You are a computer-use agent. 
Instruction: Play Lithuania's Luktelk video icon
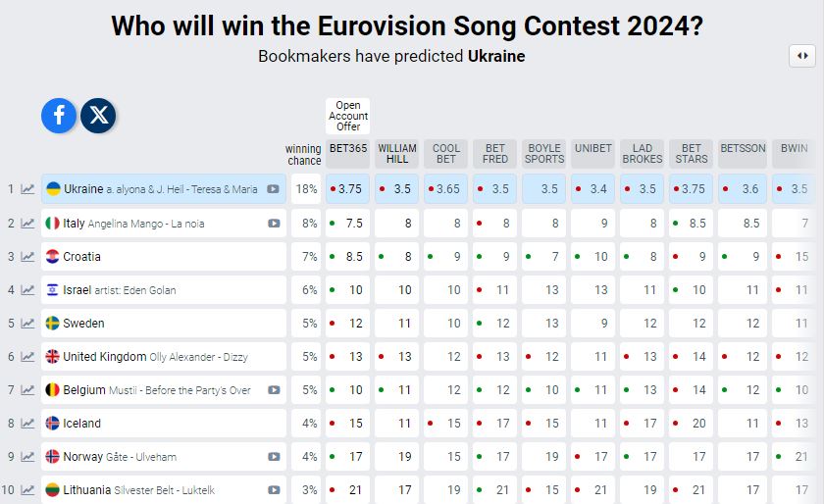tap(274, 490)
